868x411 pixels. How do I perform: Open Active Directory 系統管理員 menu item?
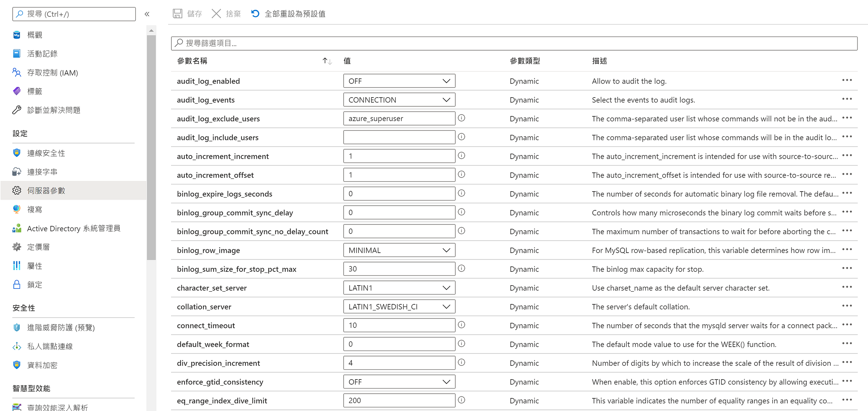73,228
